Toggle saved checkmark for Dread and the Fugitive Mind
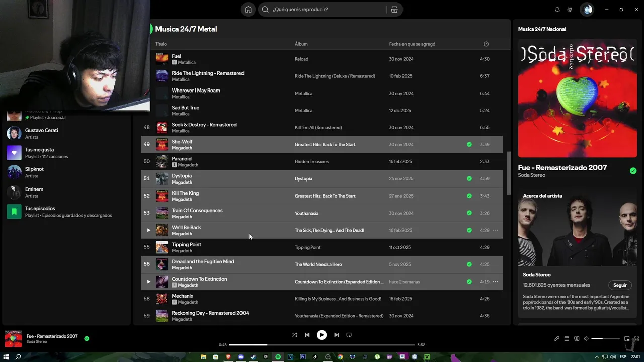644x362 pixels. 469,264
